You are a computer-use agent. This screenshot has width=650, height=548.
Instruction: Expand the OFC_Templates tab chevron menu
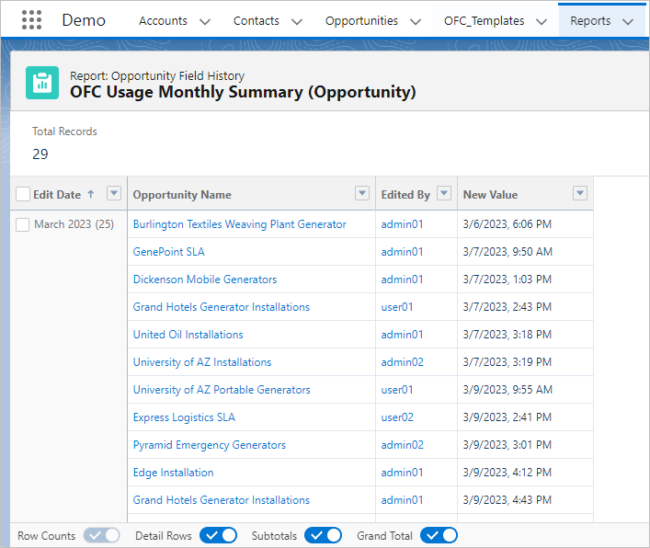541,22
